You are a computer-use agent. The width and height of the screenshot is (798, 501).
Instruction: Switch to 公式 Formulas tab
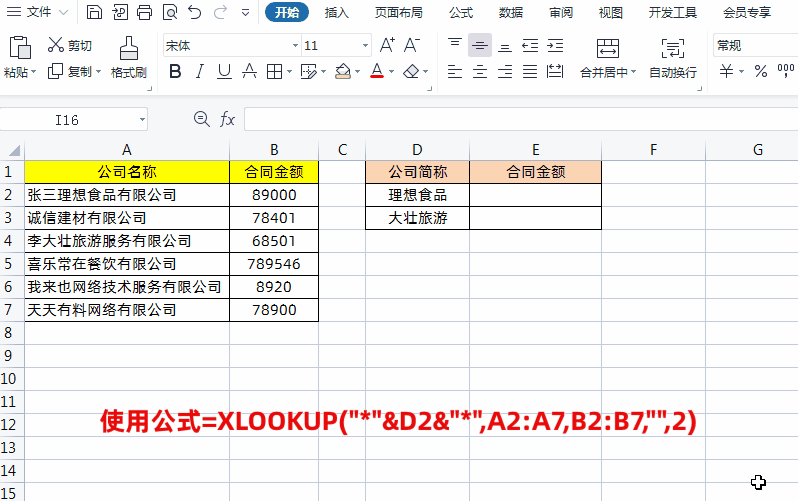pyautogui.click(x=461, y=12)
